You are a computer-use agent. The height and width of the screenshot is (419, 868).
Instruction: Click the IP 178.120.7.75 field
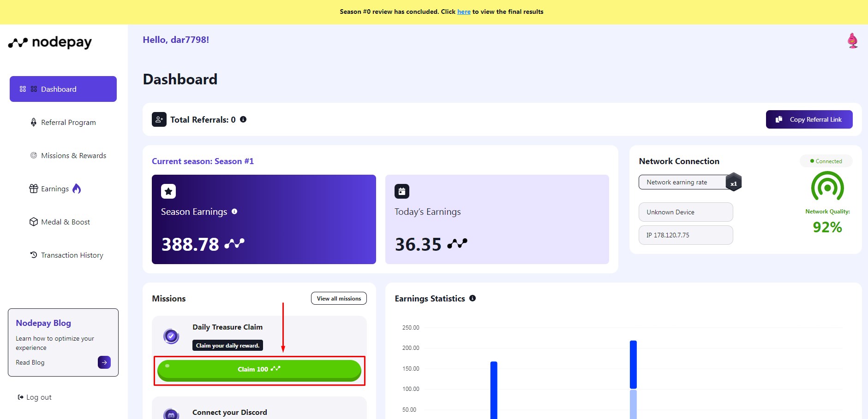686,235
